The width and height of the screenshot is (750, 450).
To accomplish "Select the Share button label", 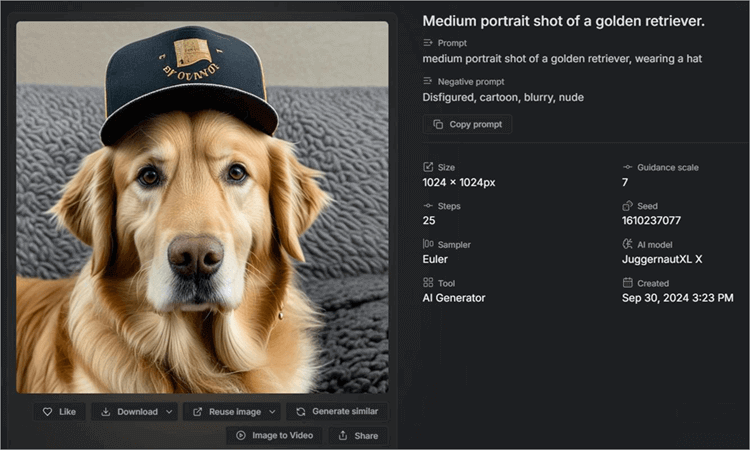I will tap(366, 436).
